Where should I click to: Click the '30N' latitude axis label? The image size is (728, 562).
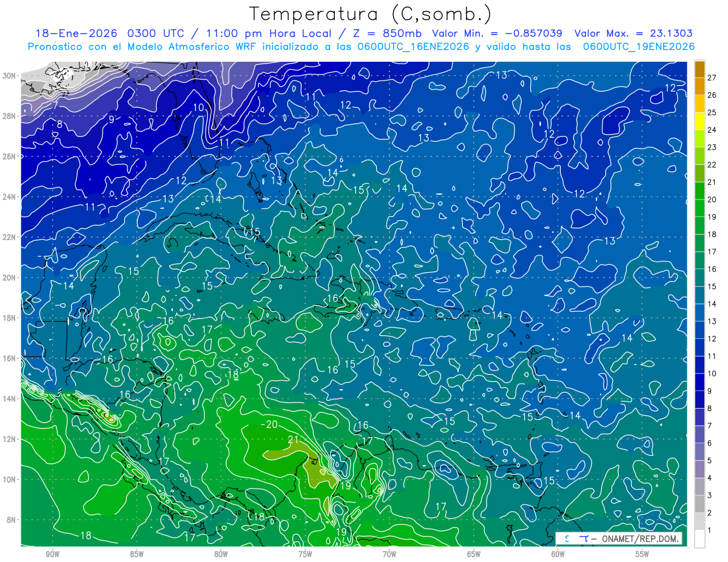click(x=9, y=75)
